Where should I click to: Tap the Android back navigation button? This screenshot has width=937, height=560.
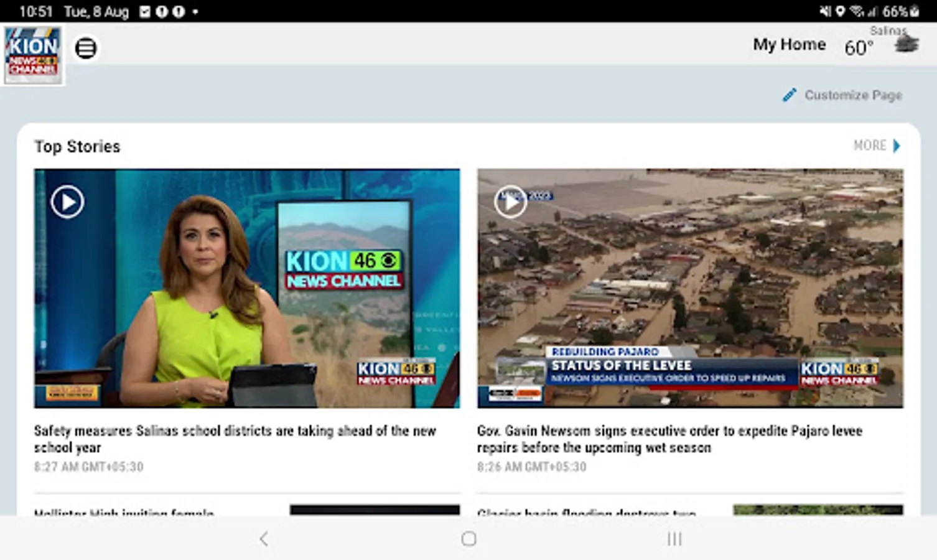[264, 538]
